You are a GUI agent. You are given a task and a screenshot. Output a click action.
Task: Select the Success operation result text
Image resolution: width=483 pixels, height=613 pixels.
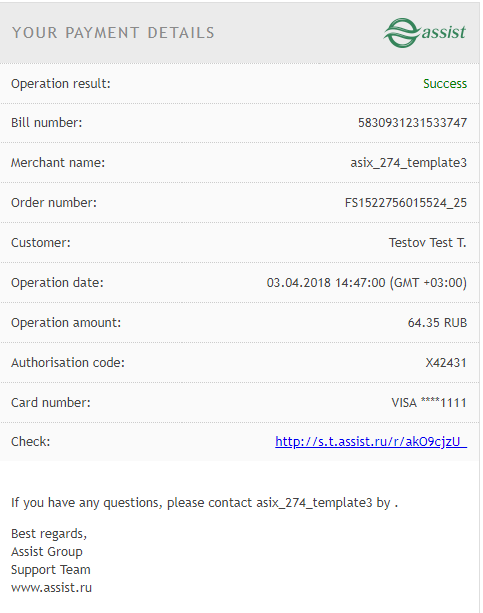[x=445, y=84]
